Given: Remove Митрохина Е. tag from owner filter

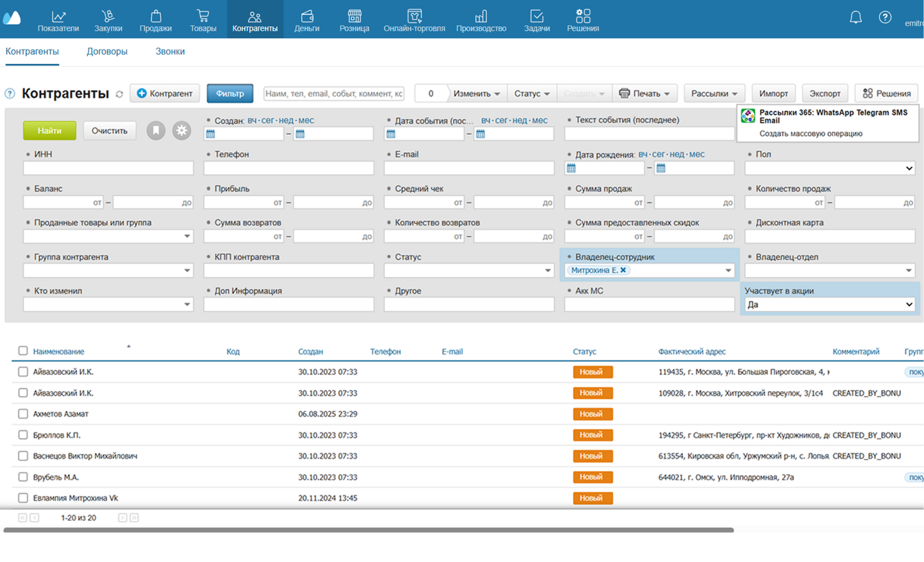Looking at the screenshot, I should (x=623, y=270).
